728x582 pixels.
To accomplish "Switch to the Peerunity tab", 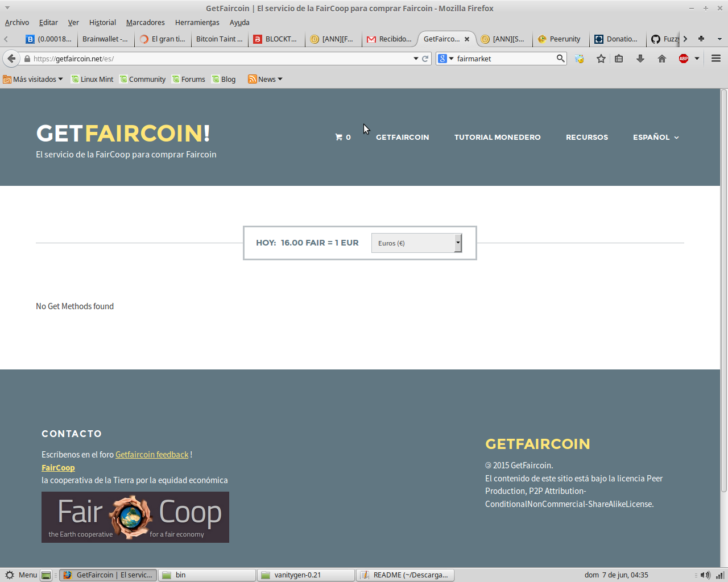I will pyautogui.click(x=561, y=39).
